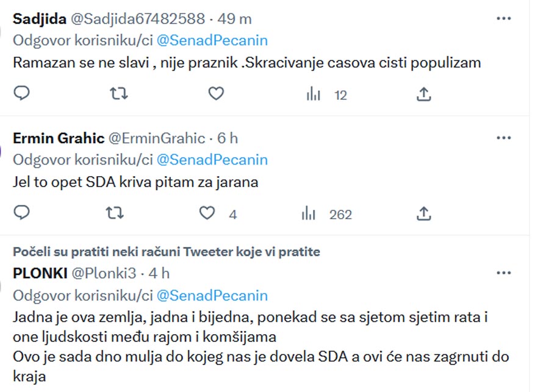Open @SenadPecanin link in Ermin's reply
The image size is (549, 392).
click(x=212, y=160)
